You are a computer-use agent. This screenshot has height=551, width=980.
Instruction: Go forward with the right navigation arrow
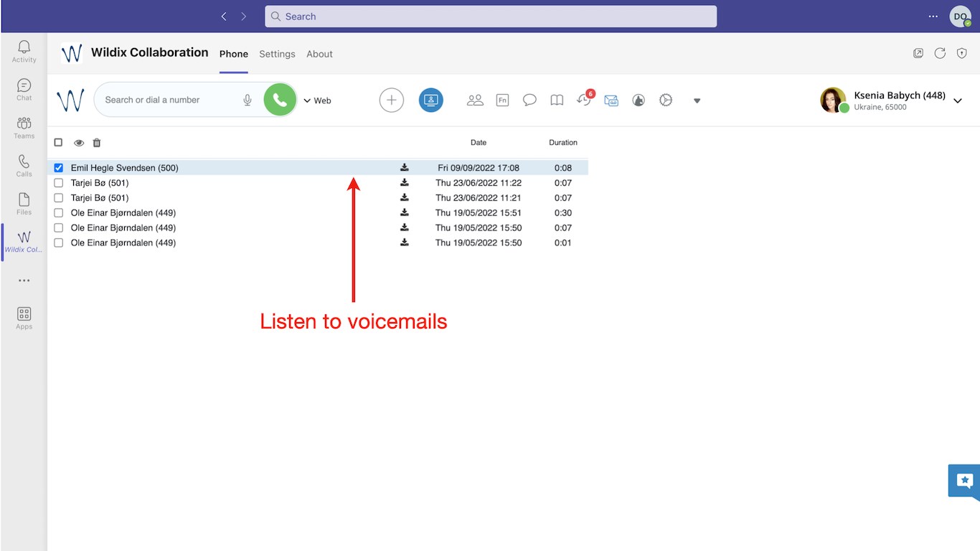coord(244,16)
